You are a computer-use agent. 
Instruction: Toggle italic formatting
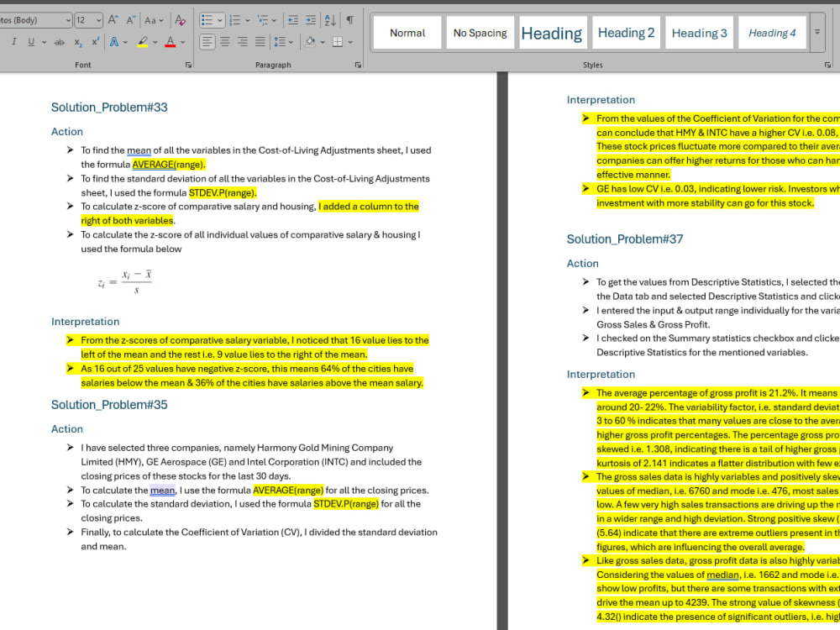[x=14, y=42]
